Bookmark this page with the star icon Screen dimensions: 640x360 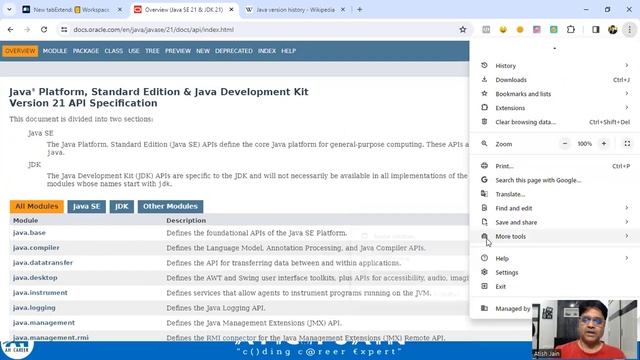[462, 29]
